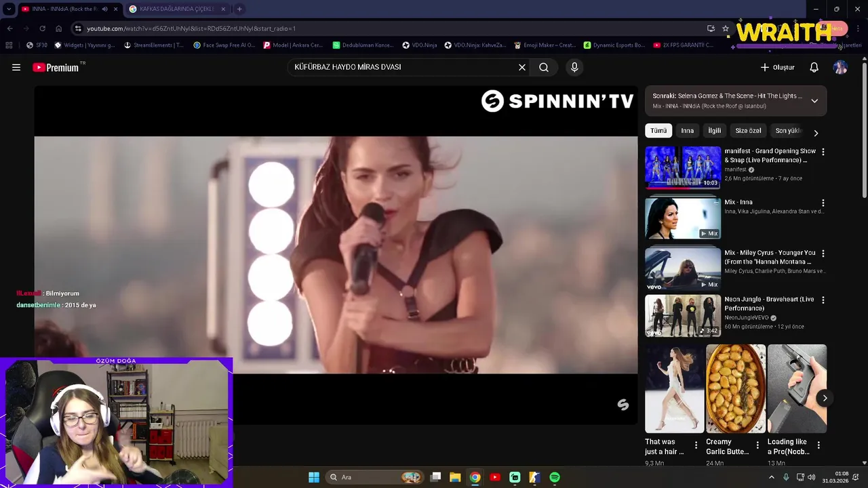Open options for Miley Cyrus mix
The height and width of the screenshot is (488, 868).
823,253
